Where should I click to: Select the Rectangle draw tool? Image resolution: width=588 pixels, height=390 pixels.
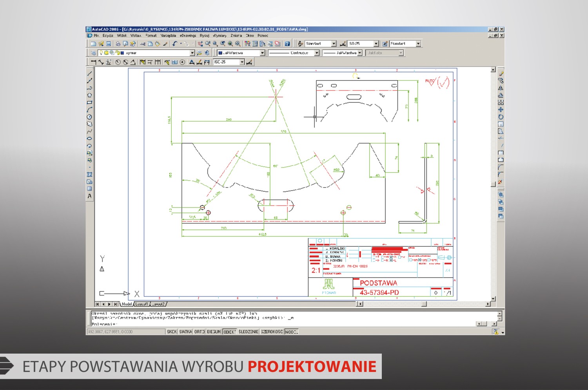(x=89, y=102)
